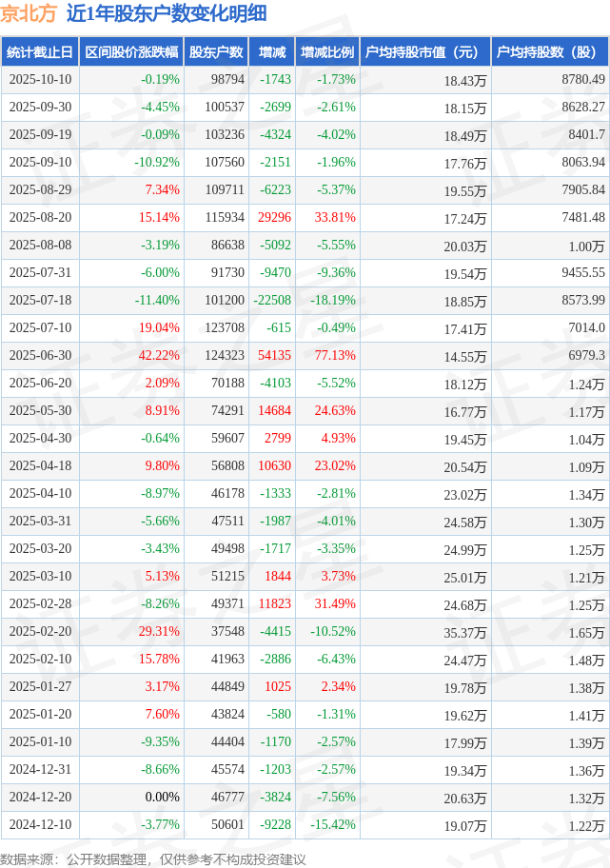Select the 2024-12-10 date cell

[40, 824]
